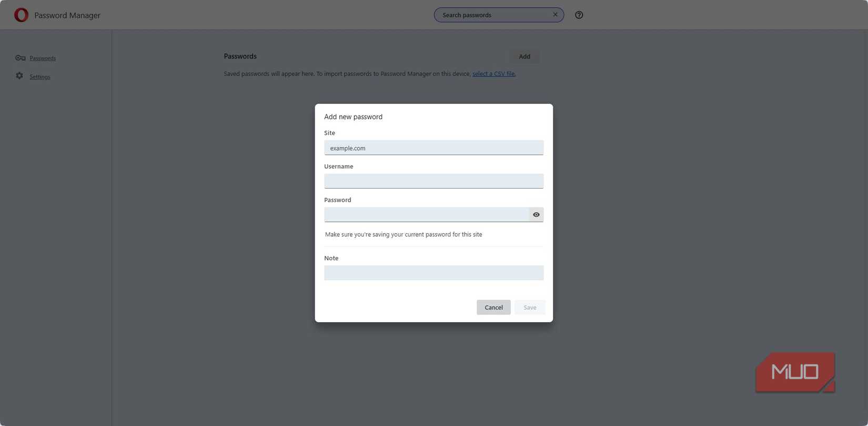Click the MUO watermark logo
The image size is (868, 426).
pos(795,372)
